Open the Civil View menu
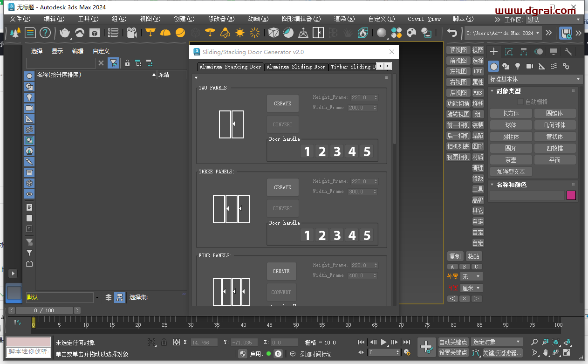 pyautogui.click(x=424, y=19)
